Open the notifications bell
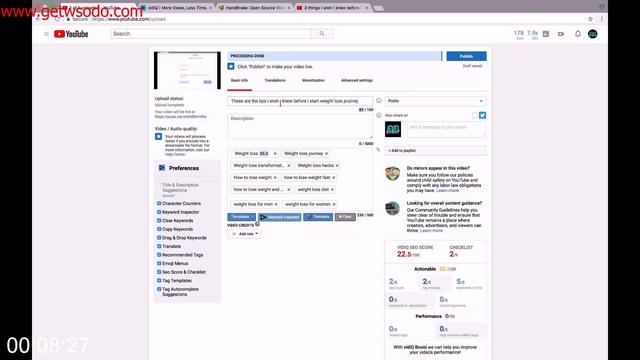The width and height of the screenshot is (640, 360). point(578,34)
